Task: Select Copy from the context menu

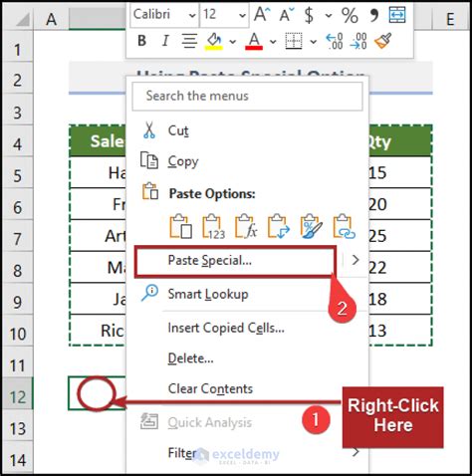Action: (183, 161)
